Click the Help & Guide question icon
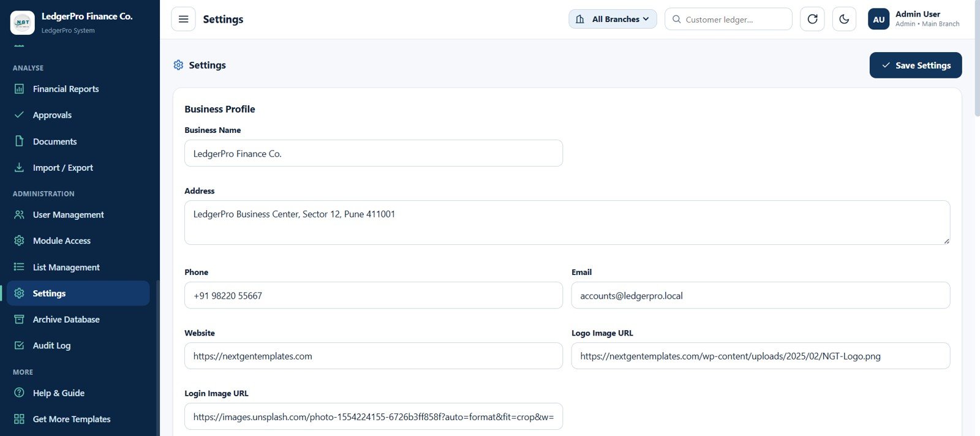Image resolution: width=980 pixels, height=436 pixels. tap(19, 393)
